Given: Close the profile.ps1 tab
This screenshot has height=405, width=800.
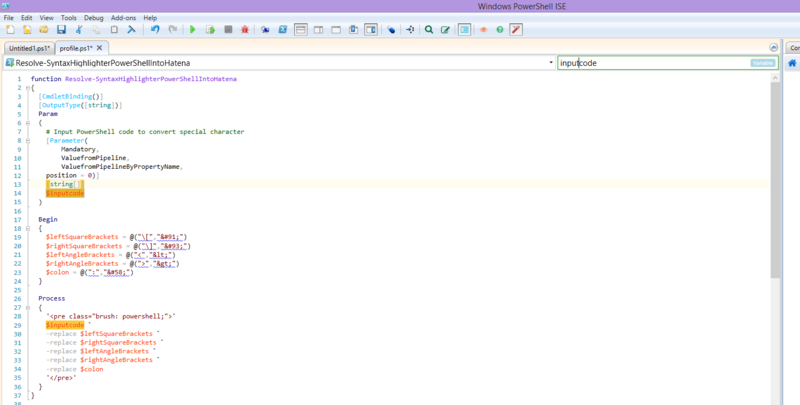Looking at the screenshot, I should 99,47.
